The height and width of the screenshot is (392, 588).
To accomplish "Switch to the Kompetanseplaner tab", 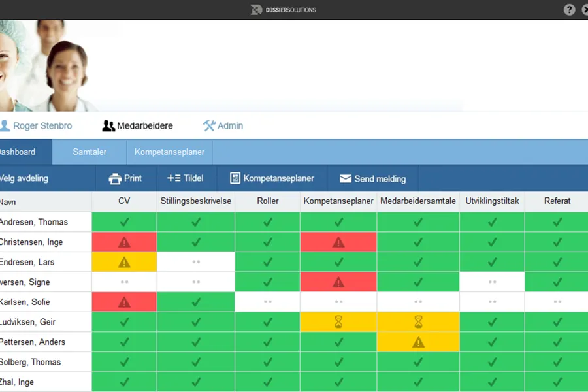I will [x=169, y=152].
